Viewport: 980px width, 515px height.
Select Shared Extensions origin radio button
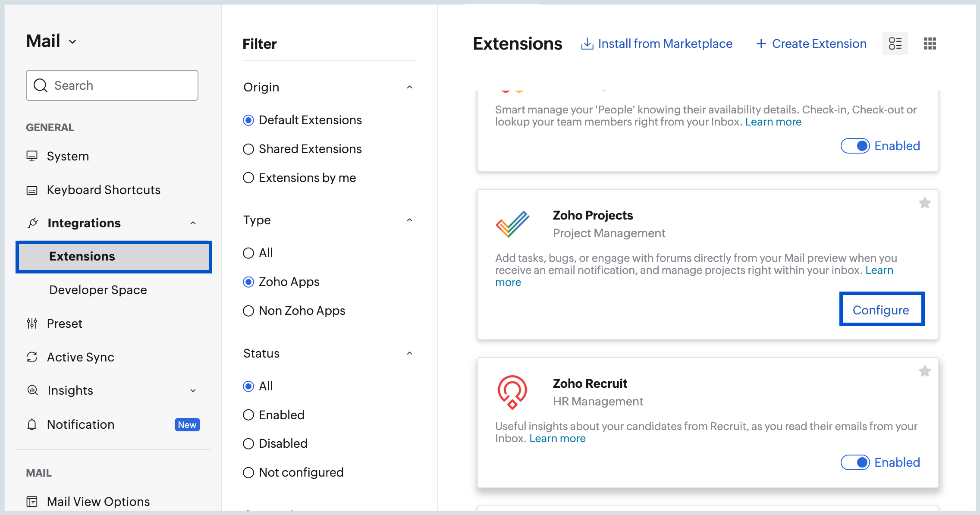[x=248, y=149]
